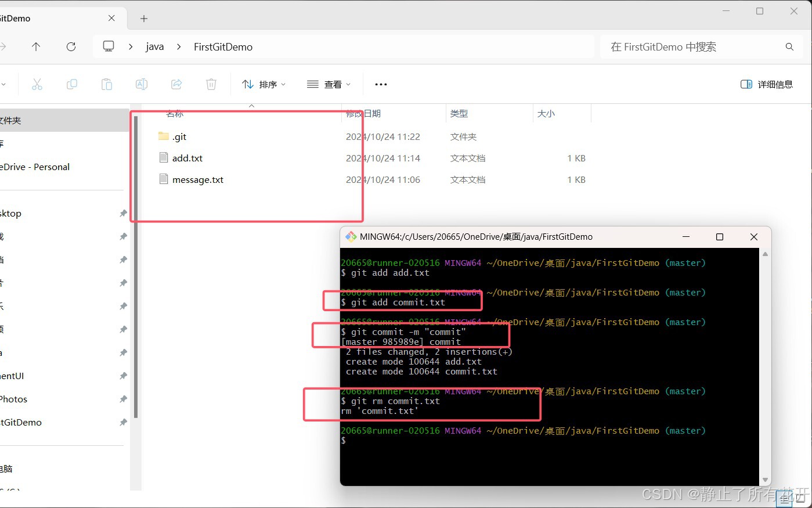Click the Cut scissors icon
Screen dimensions: 812x508
coord(37,84)
